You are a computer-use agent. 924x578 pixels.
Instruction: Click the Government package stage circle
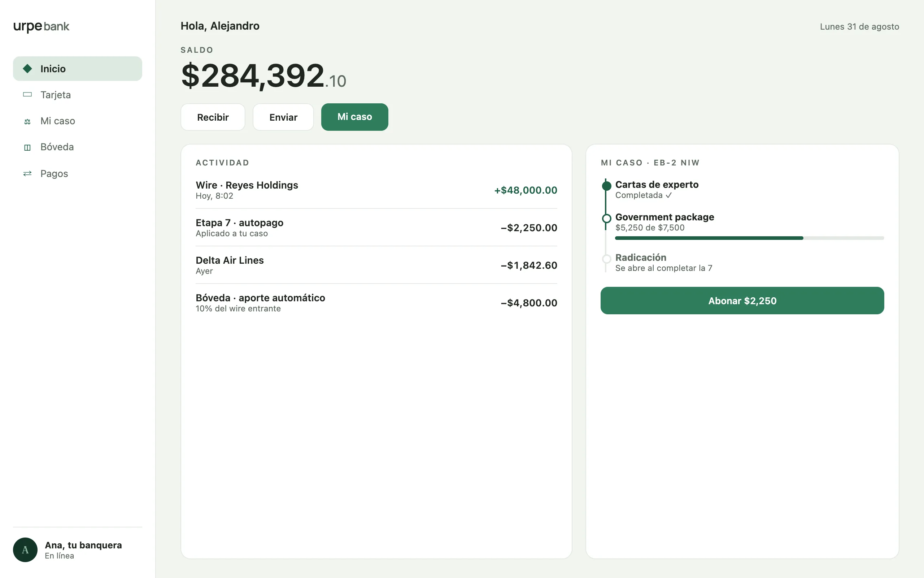point(606,219)
